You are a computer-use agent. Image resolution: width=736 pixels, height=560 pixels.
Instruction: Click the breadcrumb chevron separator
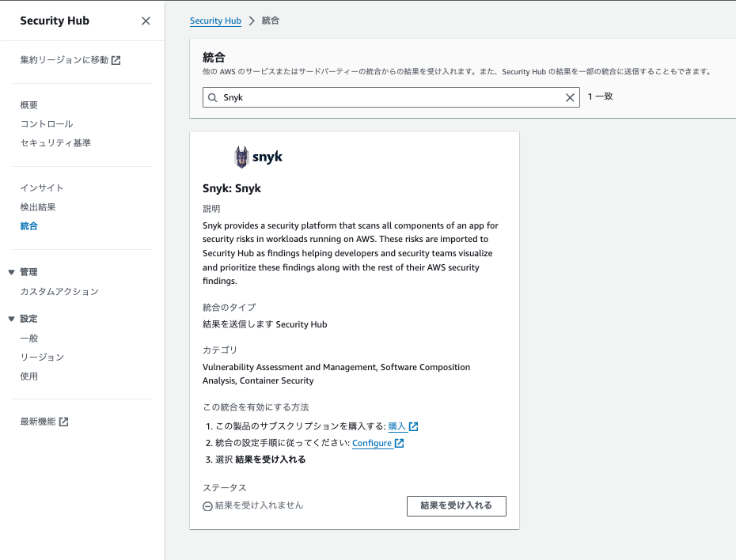click(252, 21)
